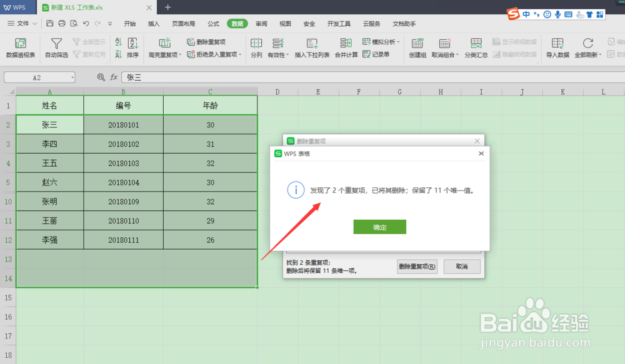Click the 删除重复项(R) confirm button

[416, 267]
